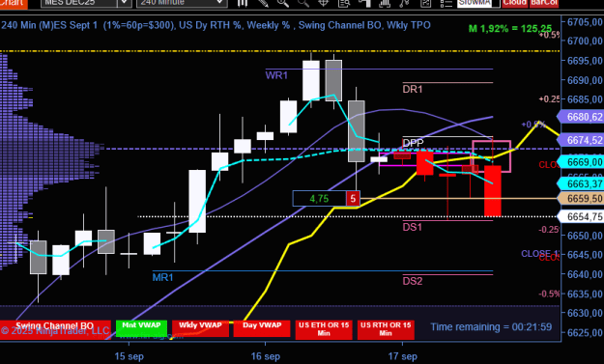Open the data box icon
The height and width of the screenshot is (364, 604).
(x=344, y=3)
